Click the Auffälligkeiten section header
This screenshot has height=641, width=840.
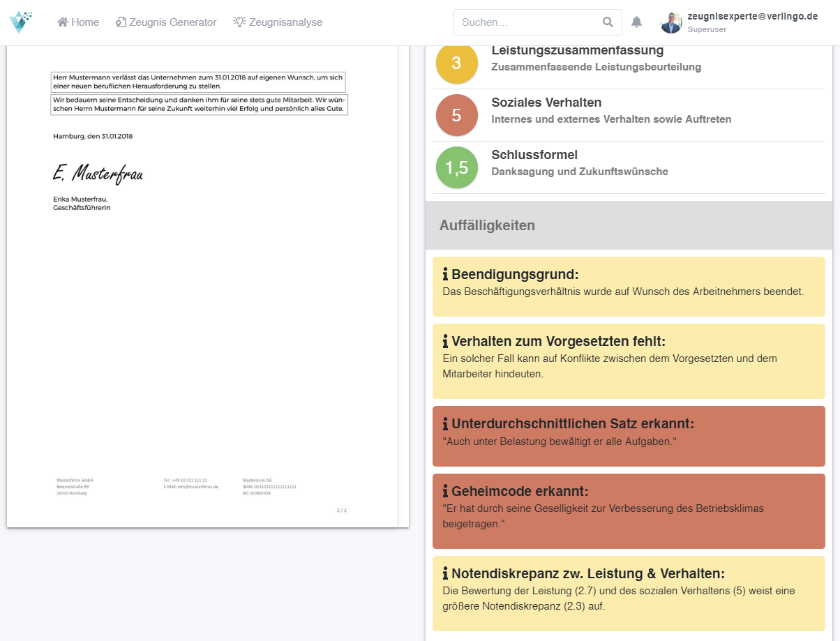pyautogui.click(x=629, y=225)
